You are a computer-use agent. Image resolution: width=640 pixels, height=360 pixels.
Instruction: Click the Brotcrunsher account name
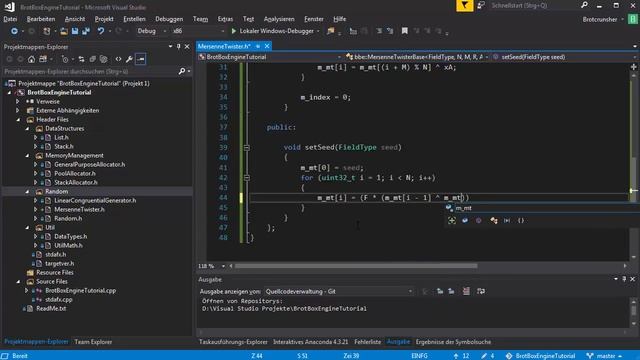coord(600,19)
